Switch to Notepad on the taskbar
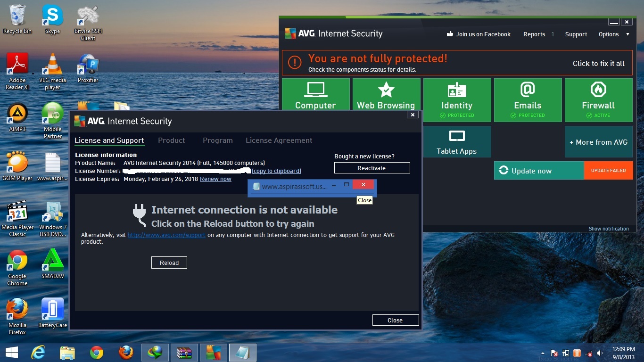Image resolution: width=644 pixels, height=362 pixels. [243, 352]
